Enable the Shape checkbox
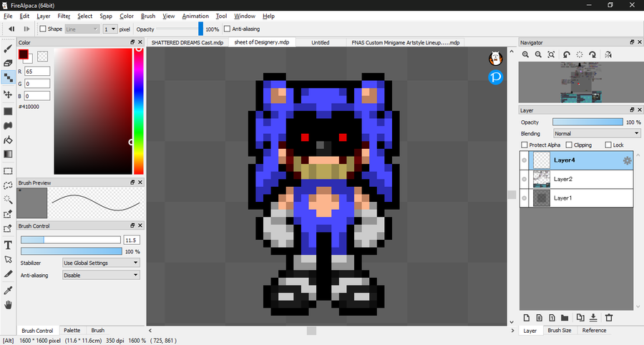The height and width of the screenshot is (345, 644). tap(43, 29)
